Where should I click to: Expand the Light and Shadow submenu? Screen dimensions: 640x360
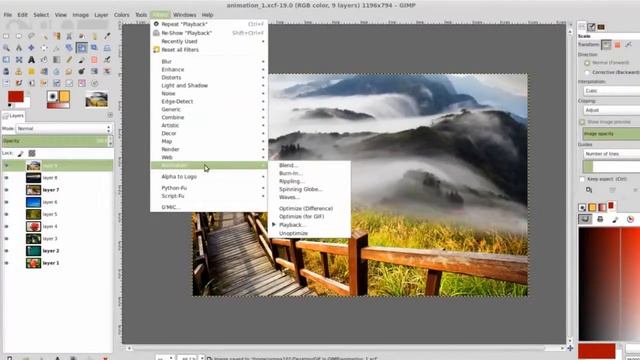209,85
